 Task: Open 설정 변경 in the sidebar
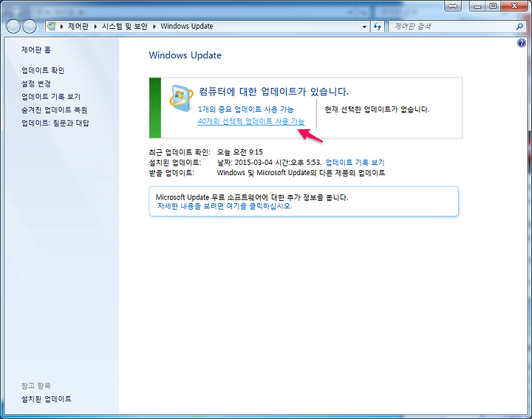pos(36,84)
